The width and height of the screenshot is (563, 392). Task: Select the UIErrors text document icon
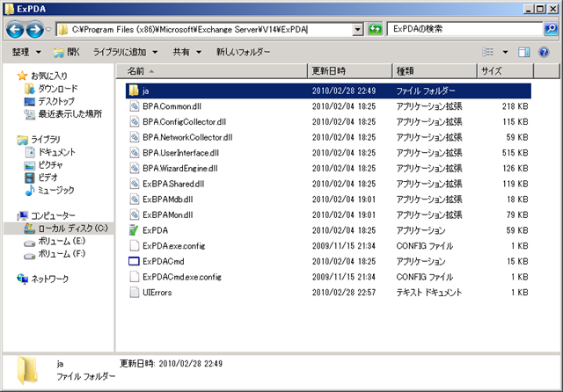135,293
